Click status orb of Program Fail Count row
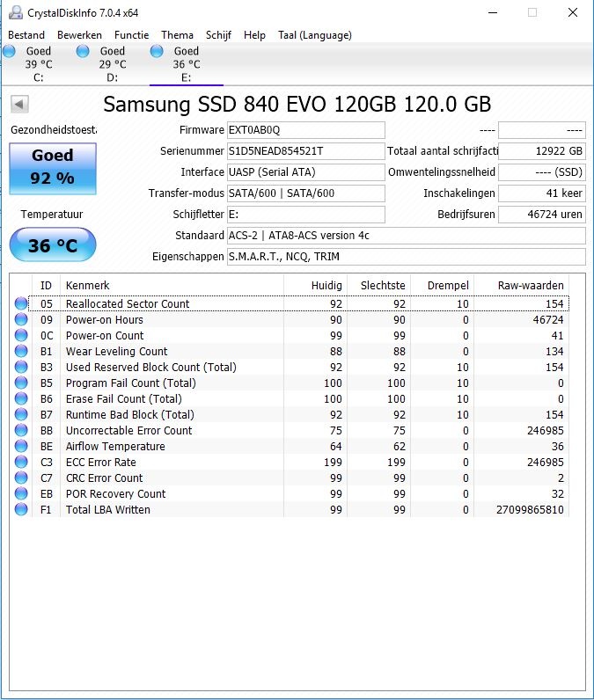Image resolution: width=594 pixels, height=700 pixels. click(21, 383)
